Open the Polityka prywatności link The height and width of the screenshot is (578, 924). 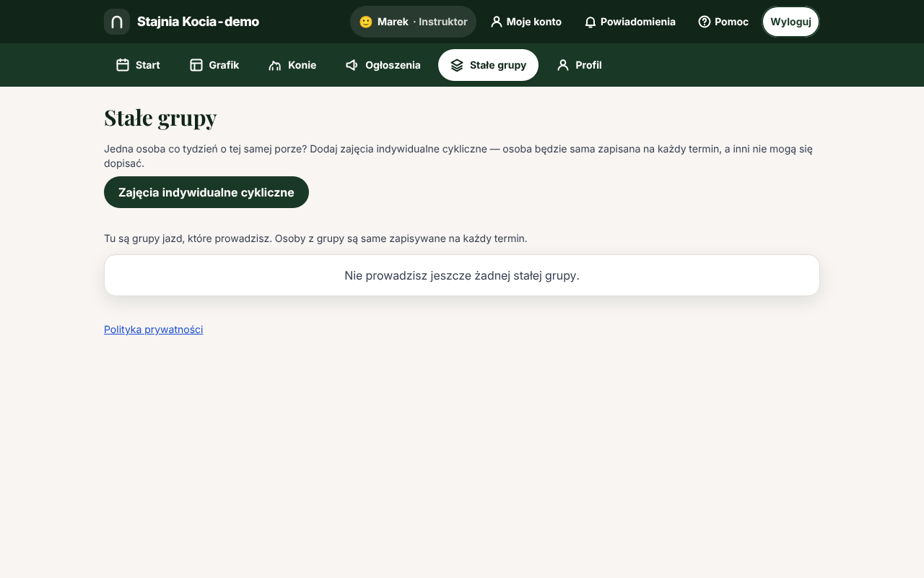(154, 329)
